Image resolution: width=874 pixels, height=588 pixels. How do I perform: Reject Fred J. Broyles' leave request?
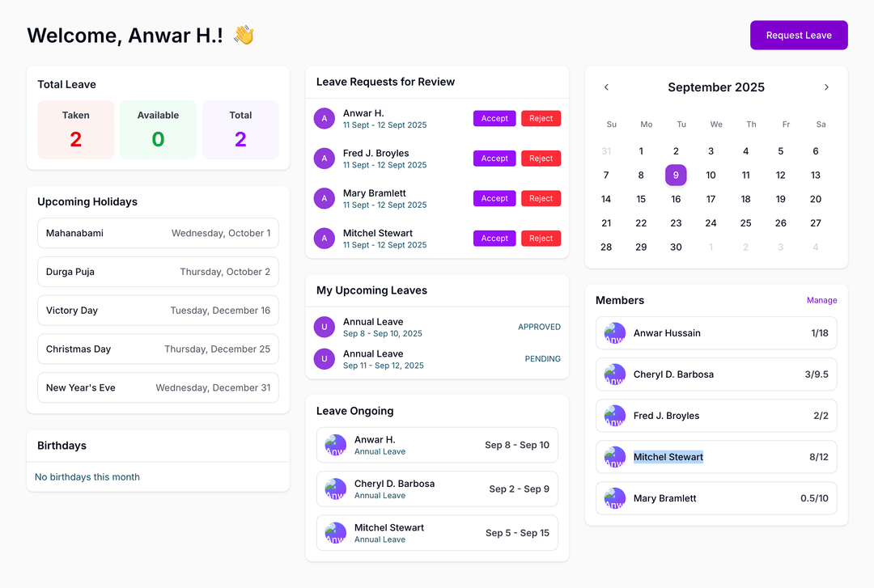click(541, 159)
